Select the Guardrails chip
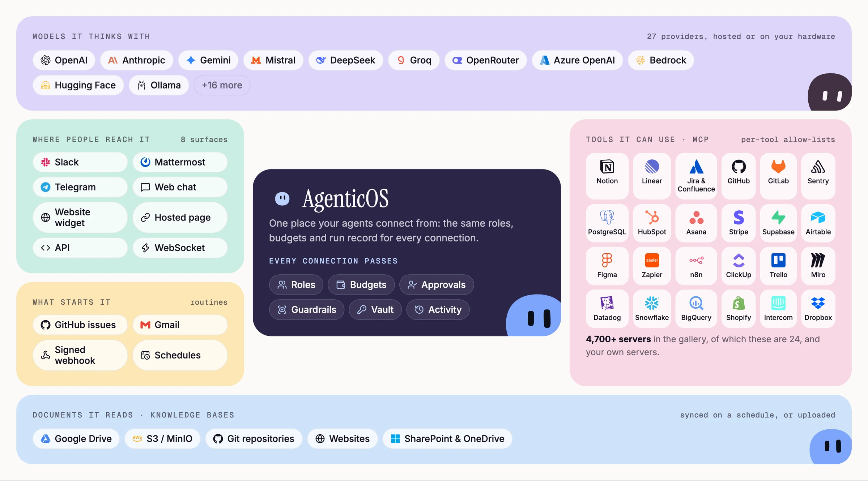Image resolution: width=868 pixels, height=481 pixels. (307, 309)
